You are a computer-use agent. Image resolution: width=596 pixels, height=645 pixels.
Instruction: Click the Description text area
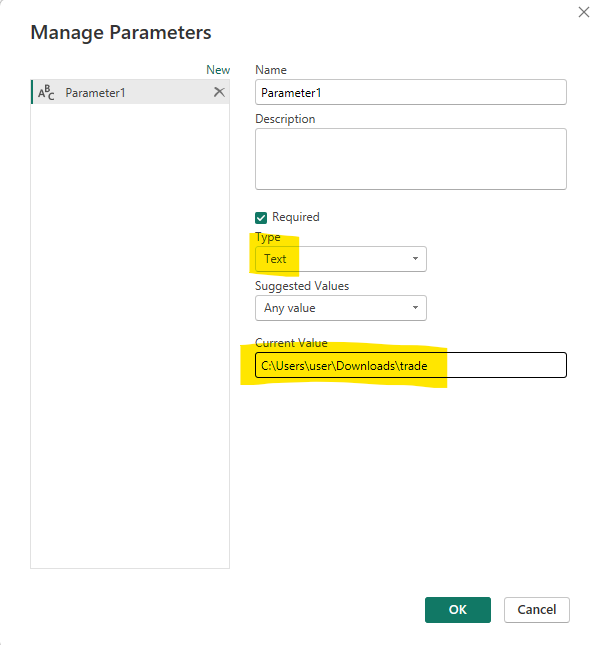[410, 159]
